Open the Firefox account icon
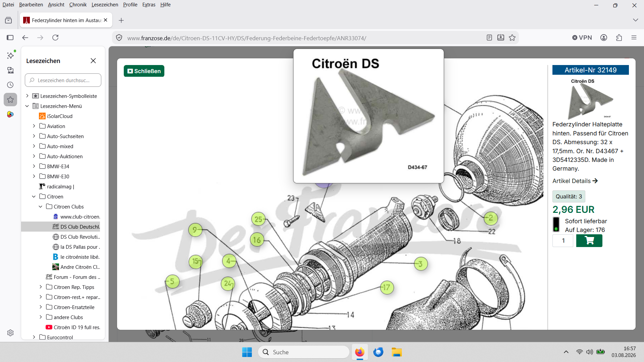The width and height of the screenshot is (644, 362). [x=604, y=38]
